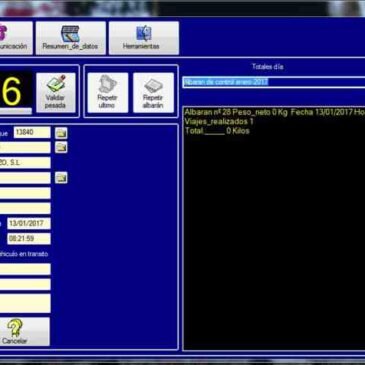Open folder browse icon next to 13840

pos(61,133)
